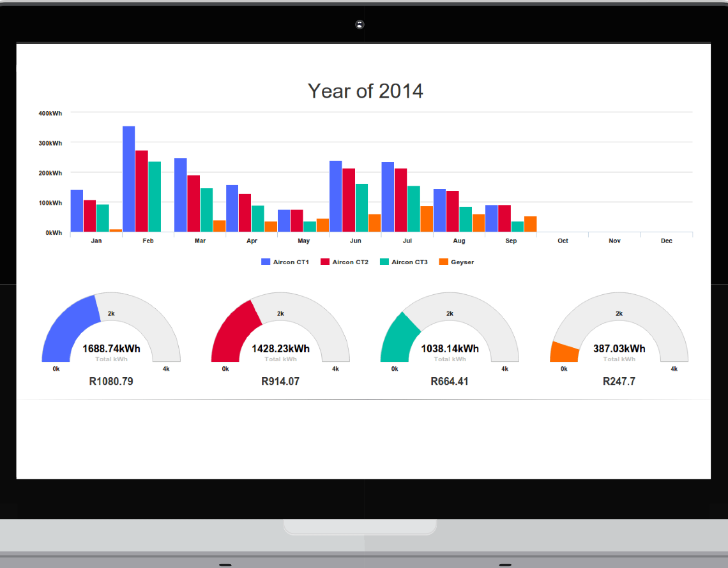Click the Dec month axis label
728x568 pixels.
666,241
